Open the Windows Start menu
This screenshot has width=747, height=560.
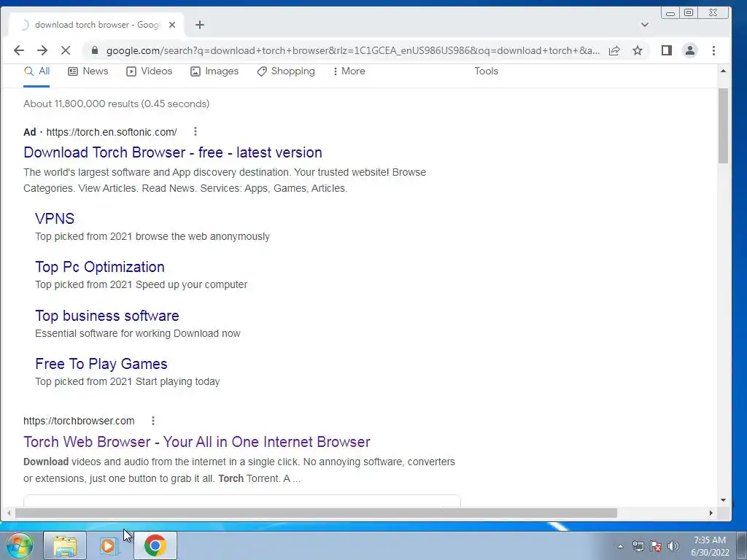point(20,545)
